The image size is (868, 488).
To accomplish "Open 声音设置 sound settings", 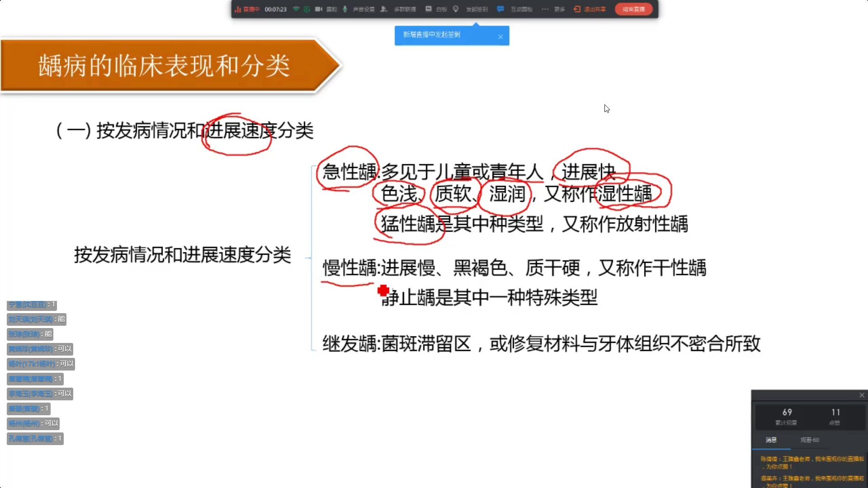I will (x=364, y=9).
